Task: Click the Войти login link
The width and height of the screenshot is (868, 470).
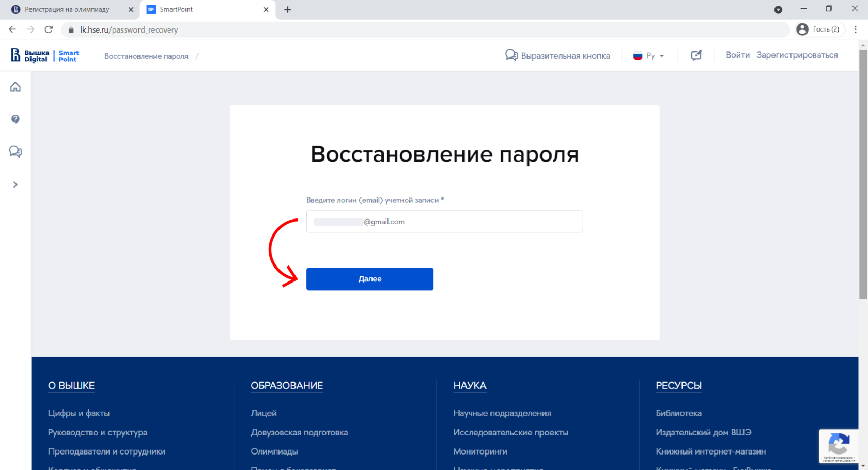Action: 737,55
